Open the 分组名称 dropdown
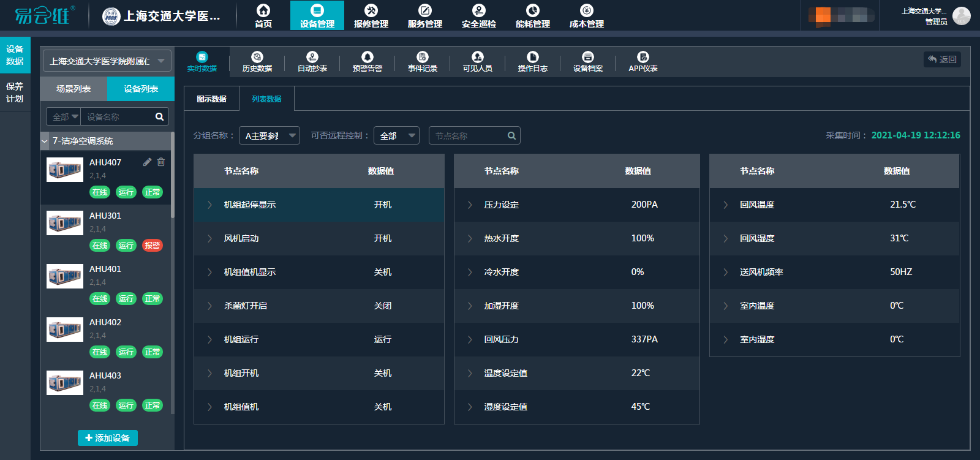Image resolution: width=980 pixels, height=460 pixels. [269, 136]
